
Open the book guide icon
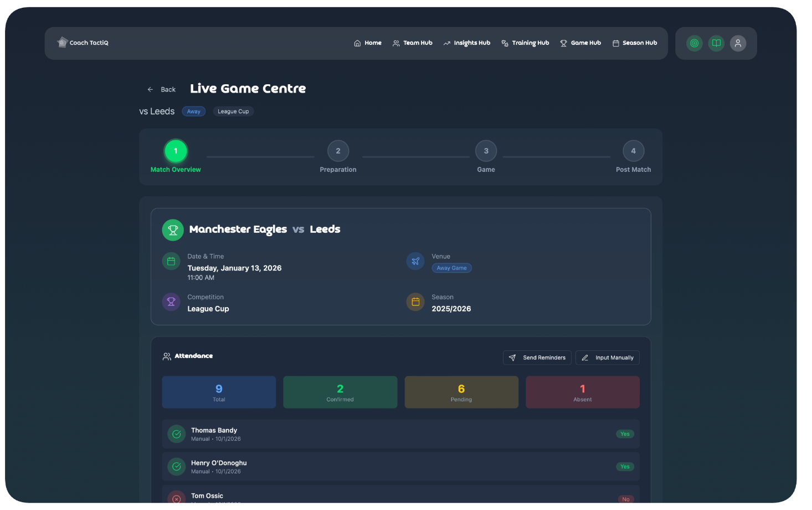click(x=716, y=43)
